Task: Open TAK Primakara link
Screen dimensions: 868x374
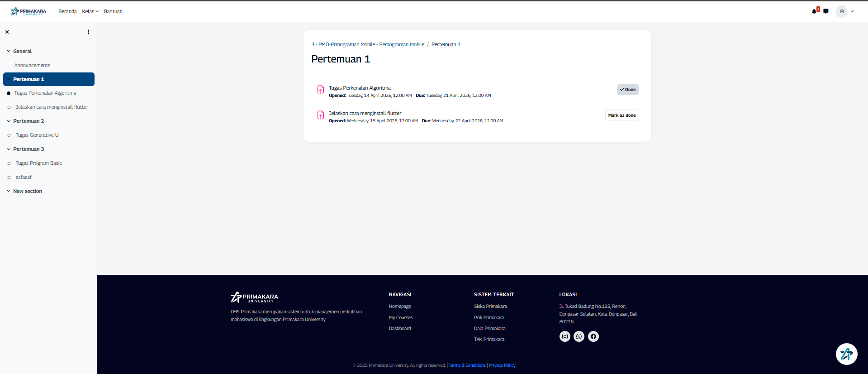Action: click(x=489, y=339)
